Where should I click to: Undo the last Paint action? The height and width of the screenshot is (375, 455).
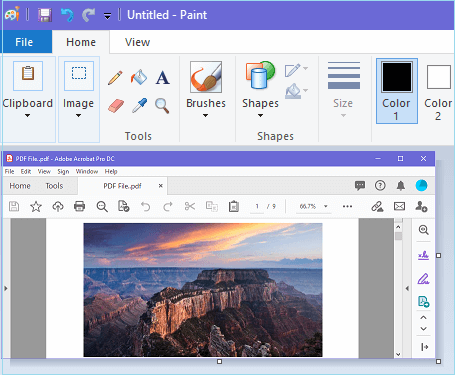pyautogui.click(x=67, y=15)
